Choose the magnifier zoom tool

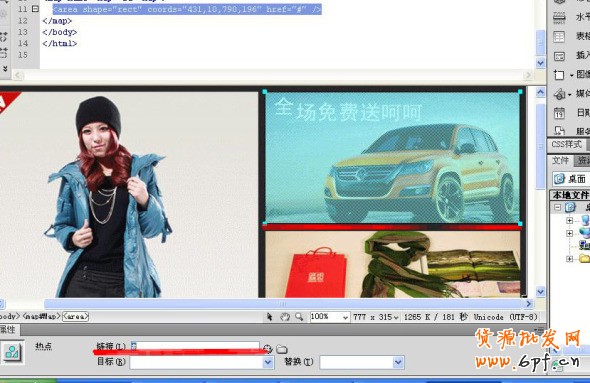tap(299, 317)
